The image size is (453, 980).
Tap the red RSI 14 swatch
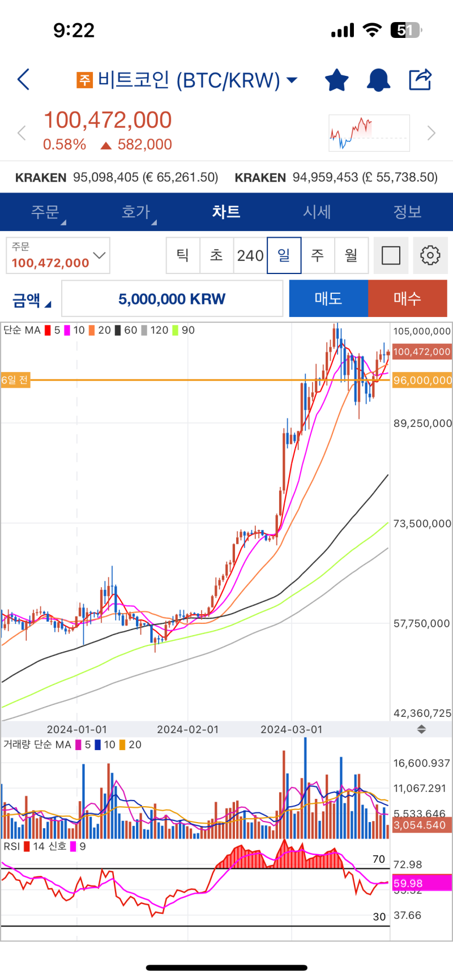click(27, 846)
